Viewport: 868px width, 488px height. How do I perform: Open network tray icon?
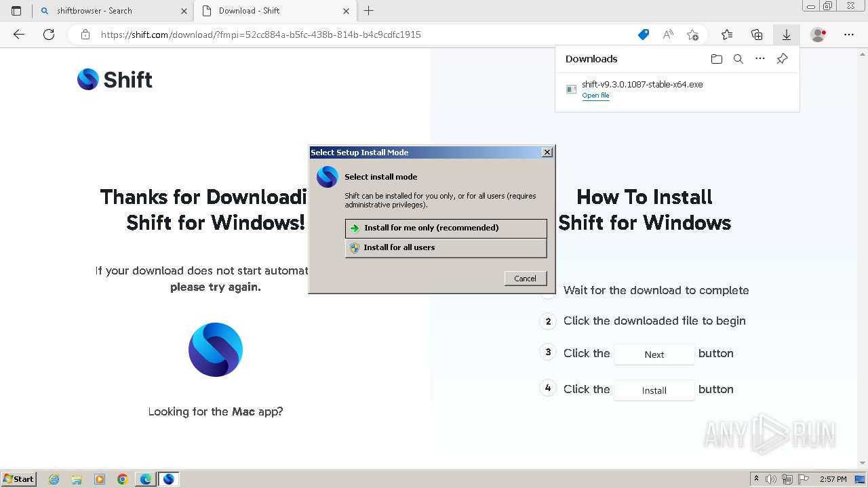pyautogui.click(x=787, y=479)
